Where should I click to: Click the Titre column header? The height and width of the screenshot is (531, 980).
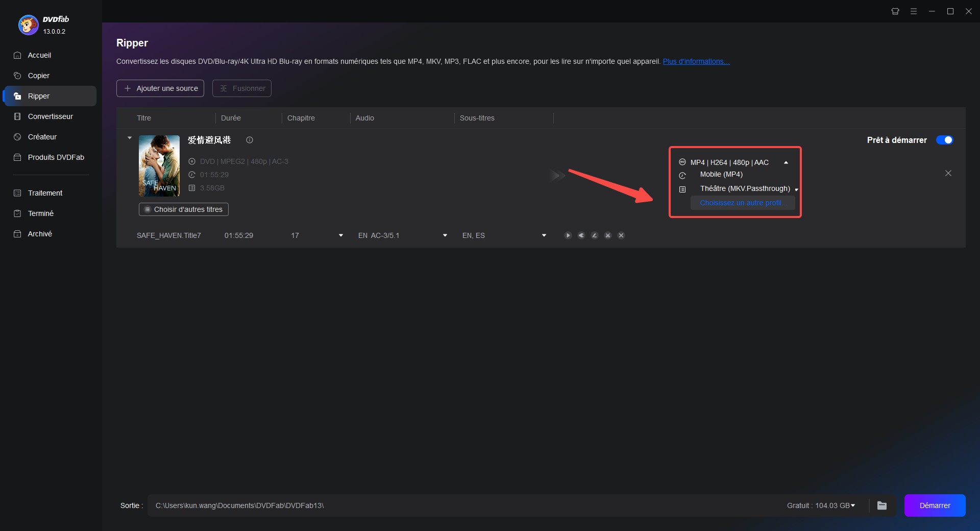[x=144, y=118]
